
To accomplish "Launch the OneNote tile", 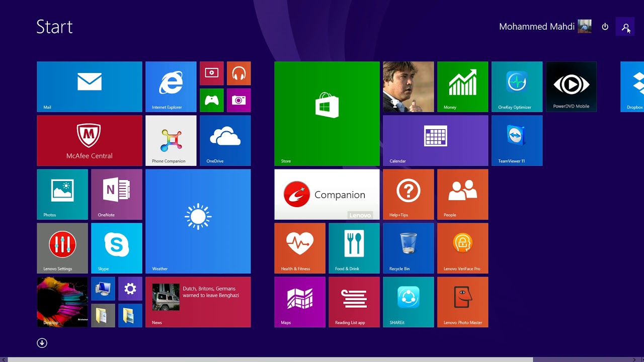I will [117, 194].
